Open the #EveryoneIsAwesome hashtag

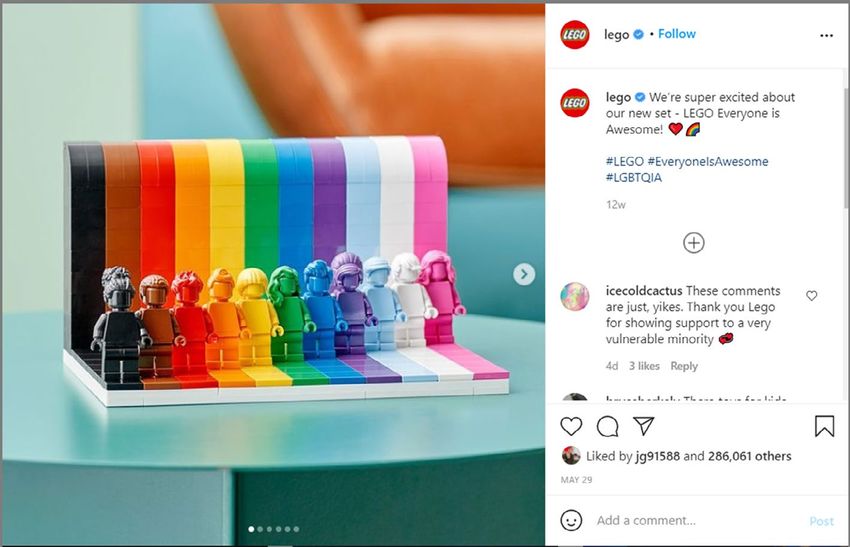[x=707, y=161]
